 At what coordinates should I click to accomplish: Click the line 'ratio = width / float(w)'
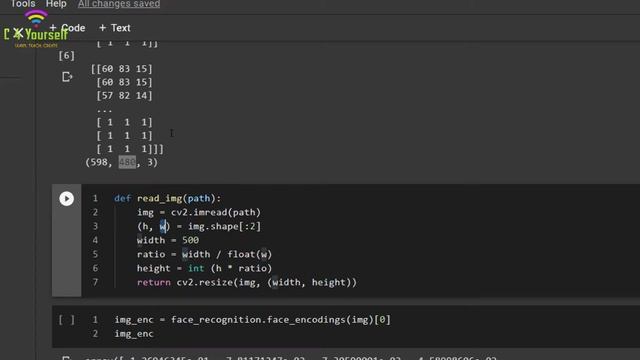(204, 254)
